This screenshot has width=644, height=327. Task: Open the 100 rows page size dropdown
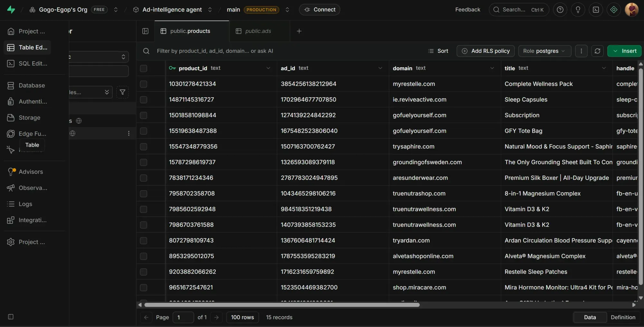click(242, 317)
